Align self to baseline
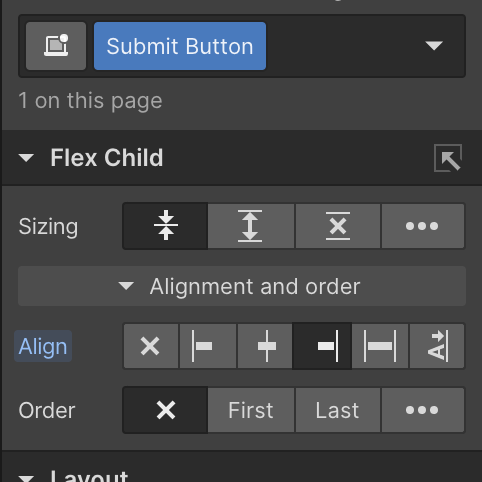Screen dimensions: 482x482 click(437, 346)
